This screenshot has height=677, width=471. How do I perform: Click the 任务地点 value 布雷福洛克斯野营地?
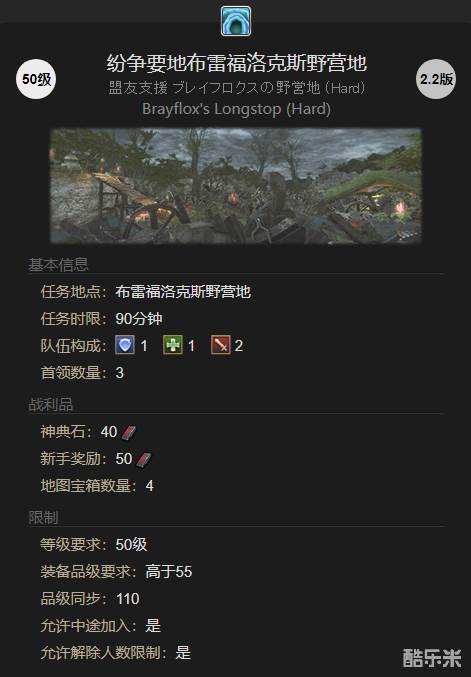click(183, 291)
